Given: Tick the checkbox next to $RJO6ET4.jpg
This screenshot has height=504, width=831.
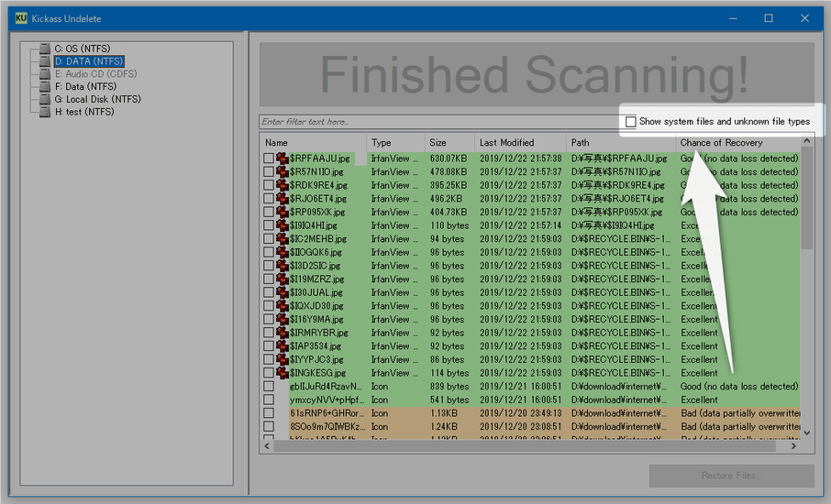Looking at the screenshot, I should click(x=269, y=199).
